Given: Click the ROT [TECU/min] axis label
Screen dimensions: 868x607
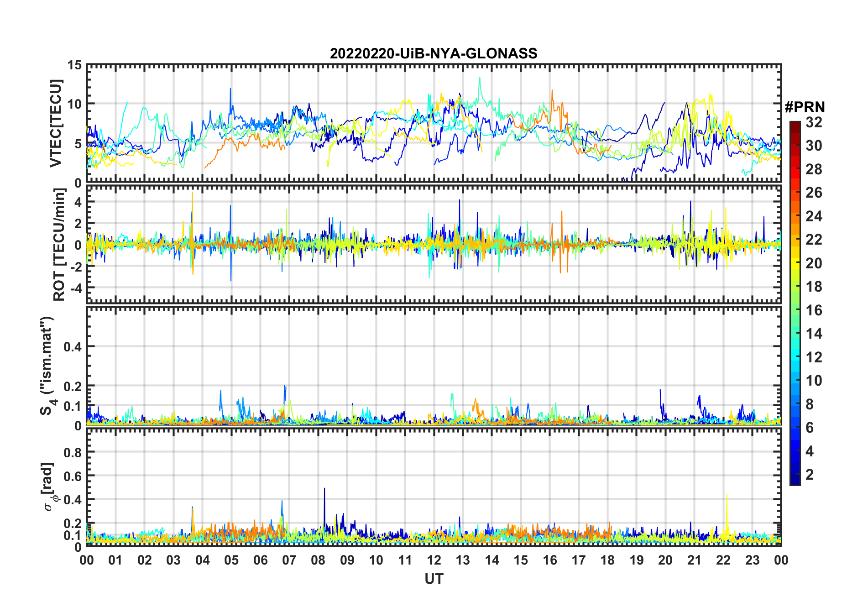Looking at the screenshot, I should 59,245.
